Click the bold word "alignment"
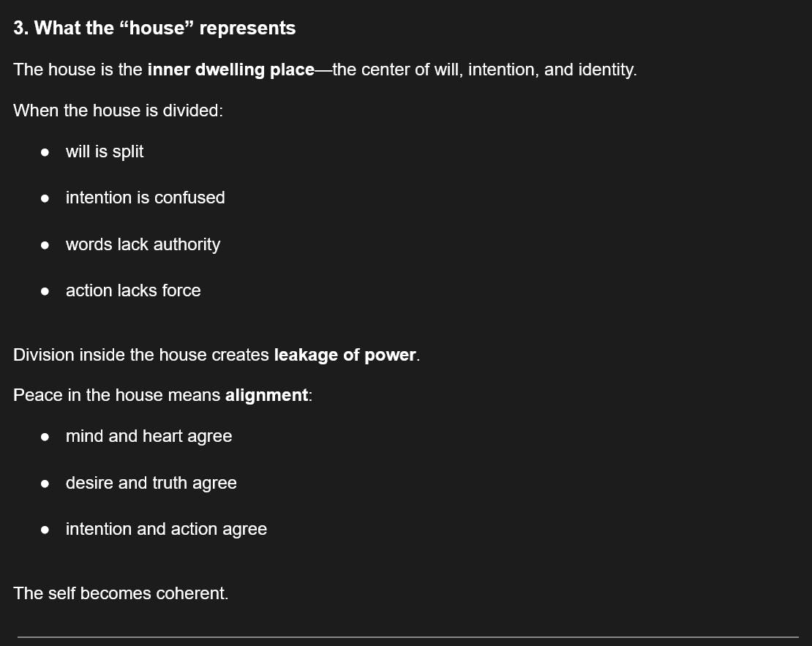Viewport: 812px width, 646px height. [266, 396]
